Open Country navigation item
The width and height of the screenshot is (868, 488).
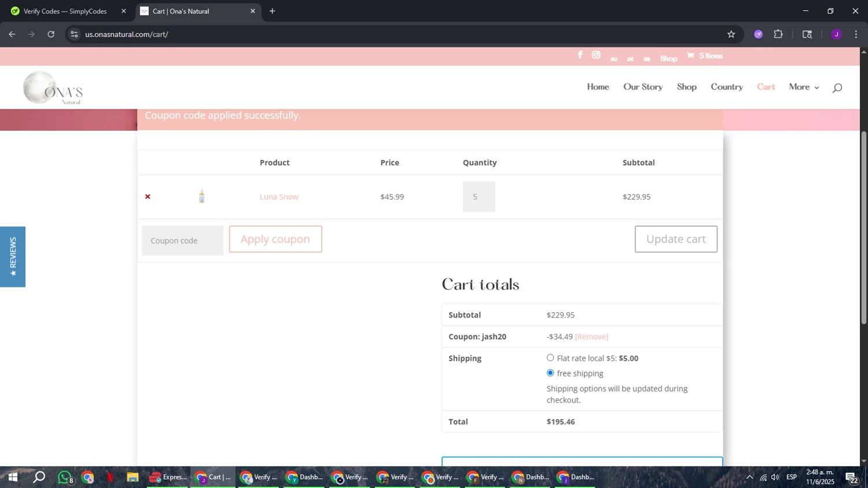pyautogui.click(x=727, y=87)
